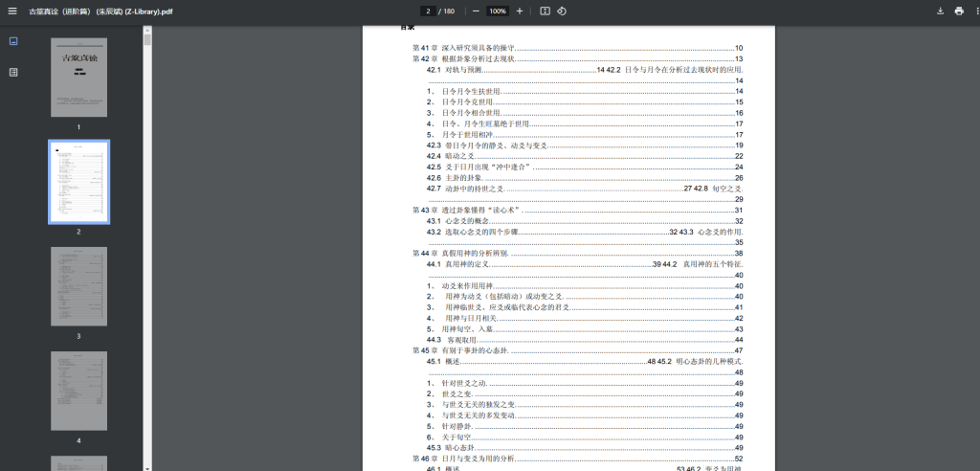Open entry 43.1 心念爻的概念
Image resolution: width=980 pixels, height=471 pixels.
(585, 221)
